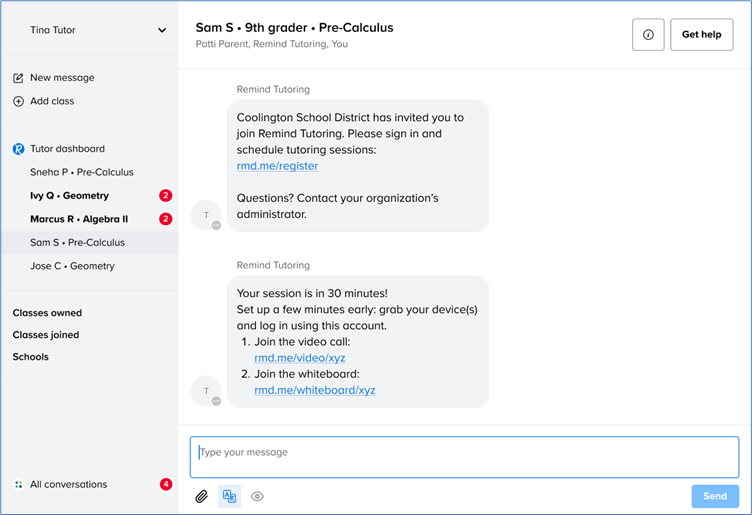
Task: Open conversation info icon button
Action: 648,35
